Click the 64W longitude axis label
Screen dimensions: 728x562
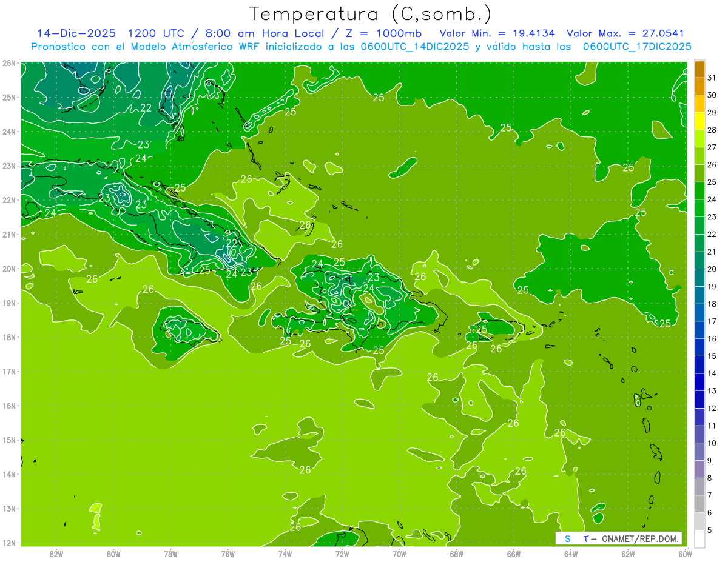(571, 554)
